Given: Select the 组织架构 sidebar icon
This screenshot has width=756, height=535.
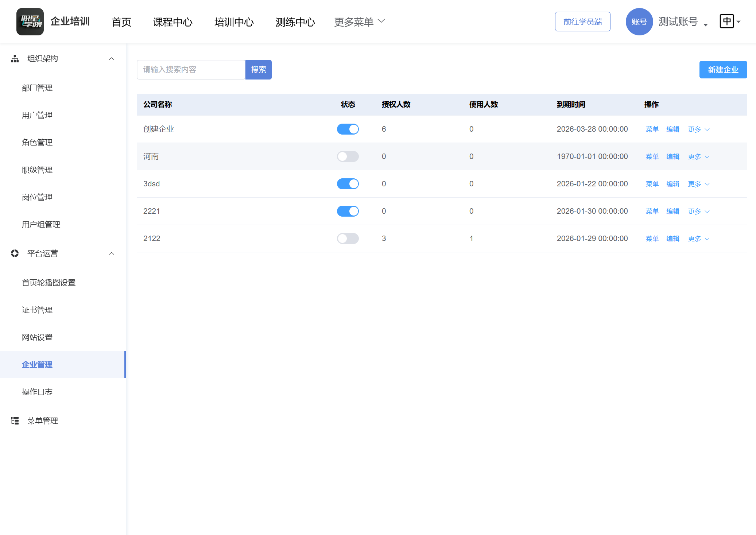Looking at the screenshot, I should coord(15,58).
